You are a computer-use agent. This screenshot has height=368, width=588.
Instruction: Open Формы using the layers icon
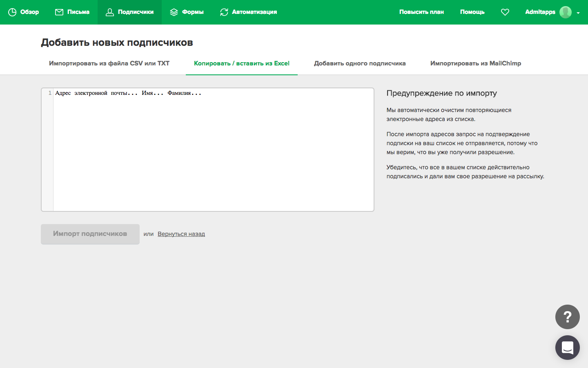174,12
